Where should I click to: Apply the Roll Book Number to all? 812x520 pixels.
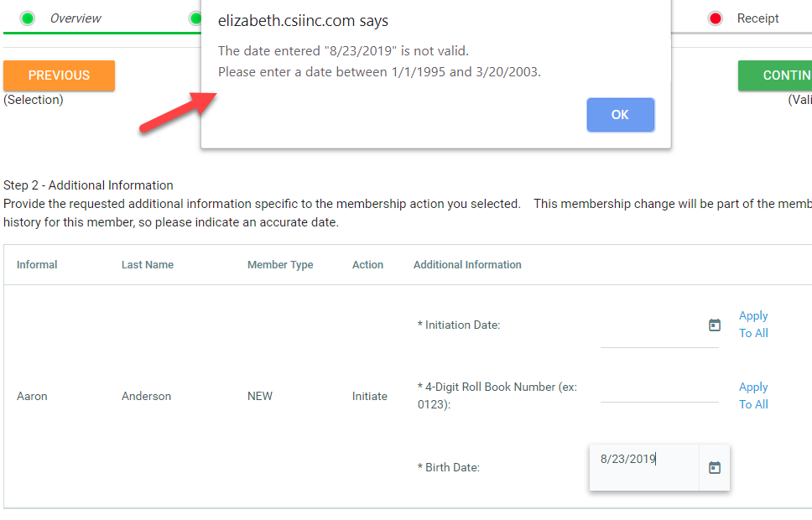pos(753,396)
